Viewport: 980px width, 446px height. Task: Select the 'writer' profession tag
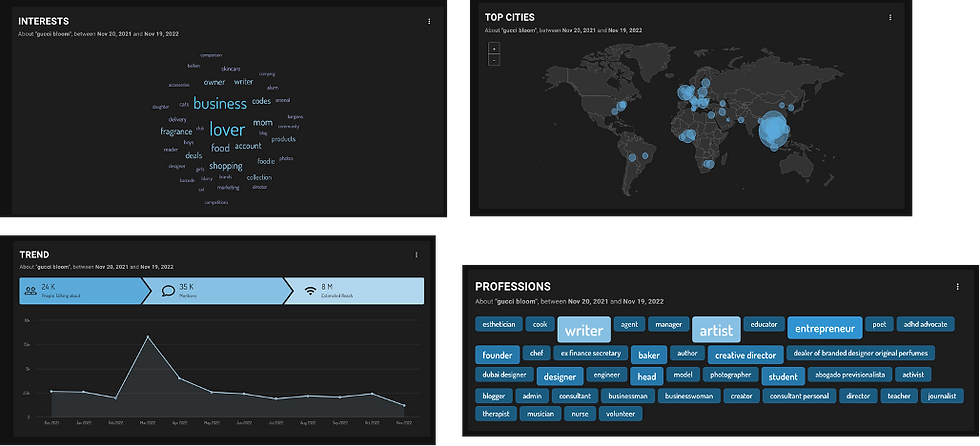pyautogui.click(x=584, y=330)
